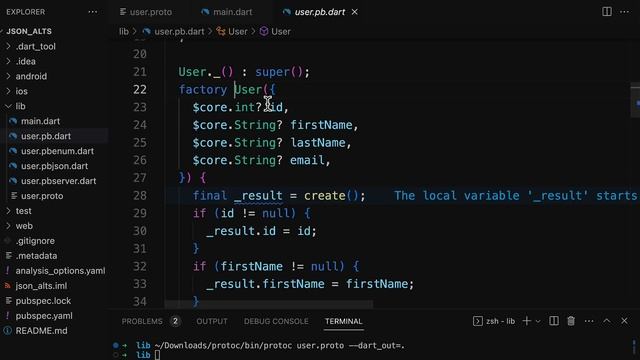Click 'factory' keyword on line 22
The height and width of the screenshot is (360, 640).
tap(203, 90)
